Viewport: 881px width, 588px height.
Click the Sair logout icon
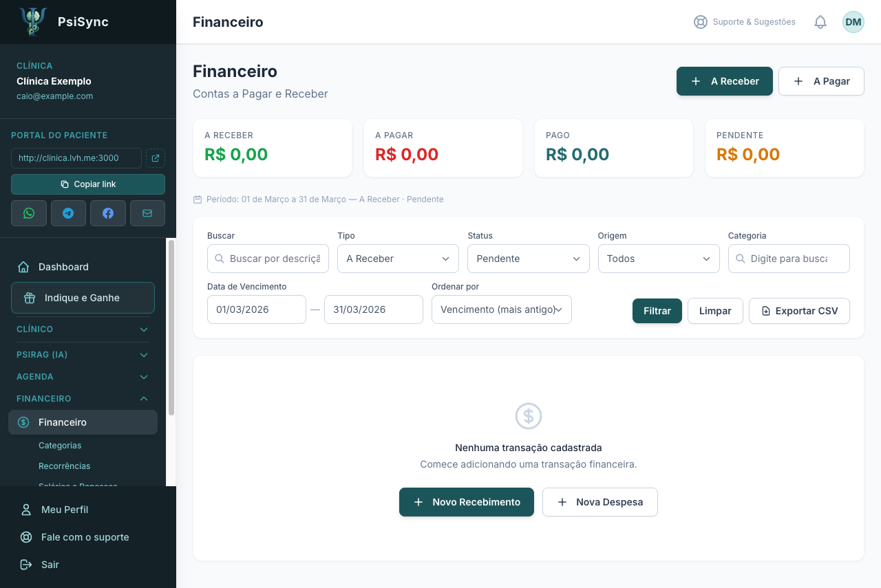26,565
